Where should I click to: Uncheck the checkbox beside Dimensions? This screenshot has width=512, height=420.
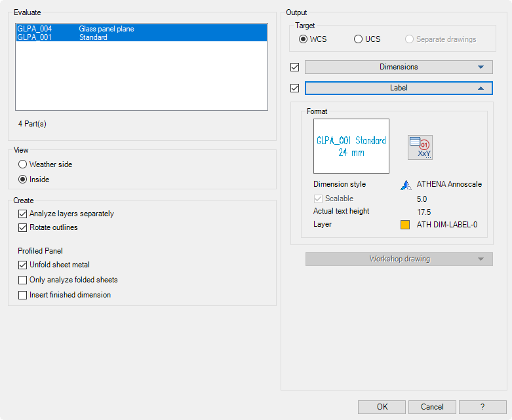pos(294,67)
